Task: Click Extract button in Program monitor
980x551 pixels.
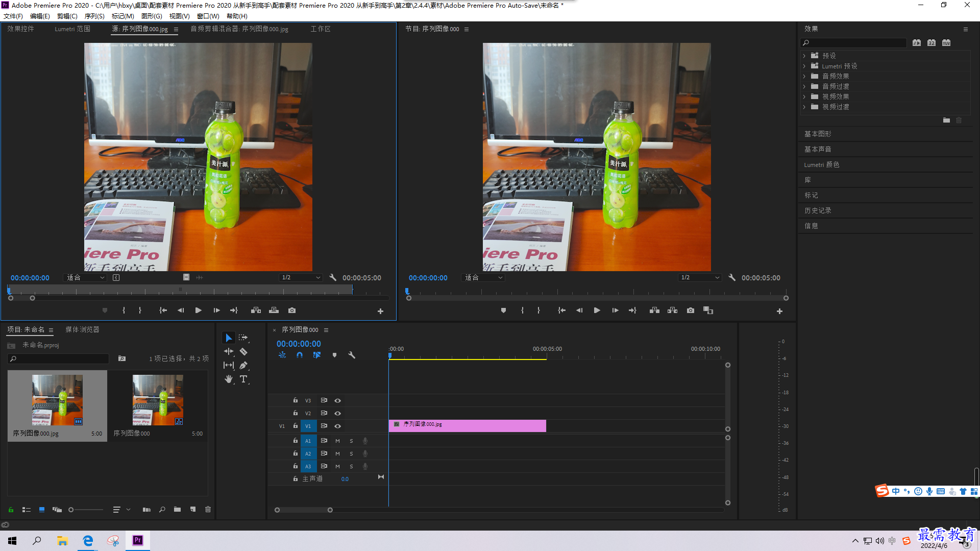Action: pos(673,310)
